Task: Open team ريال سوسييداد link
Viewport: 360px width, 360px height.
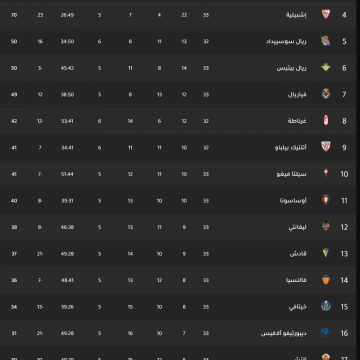Action: pos(286,41)
